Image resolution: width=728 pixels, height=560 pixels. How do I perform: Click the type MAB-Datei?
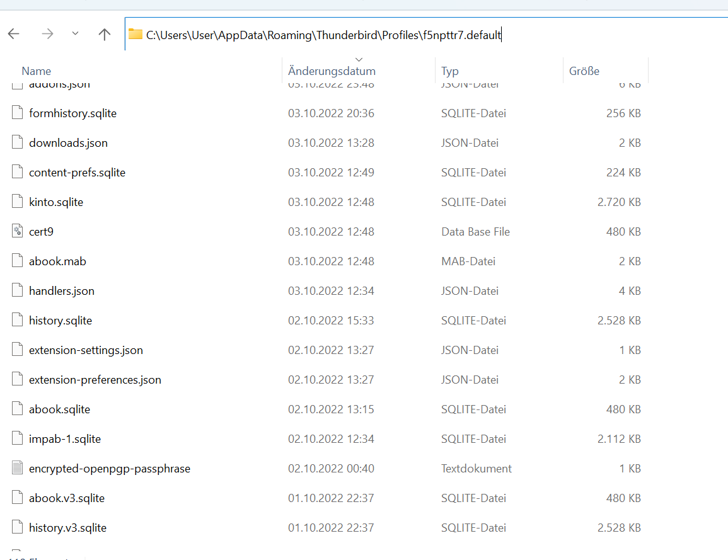click(x=468, y=261)
